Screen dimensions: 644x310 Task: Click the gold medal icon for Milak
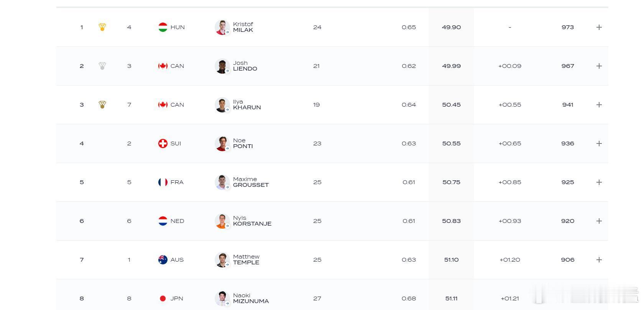point(102,27)
